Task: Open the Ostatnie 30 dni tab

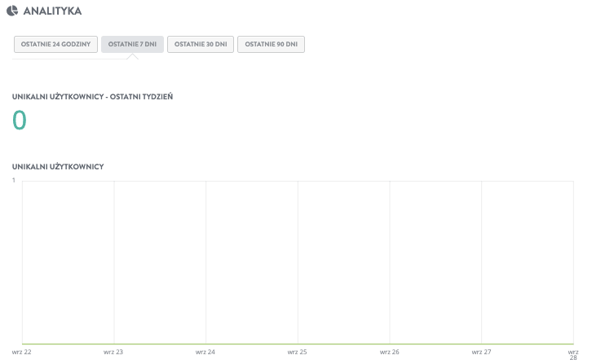Action: click(201, 44)
